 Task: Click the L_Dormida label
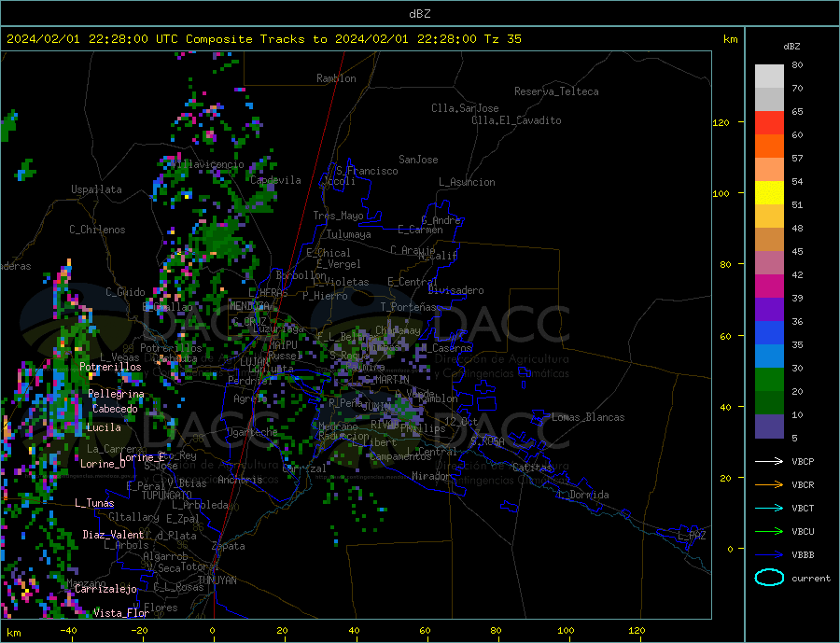[583, 495]
